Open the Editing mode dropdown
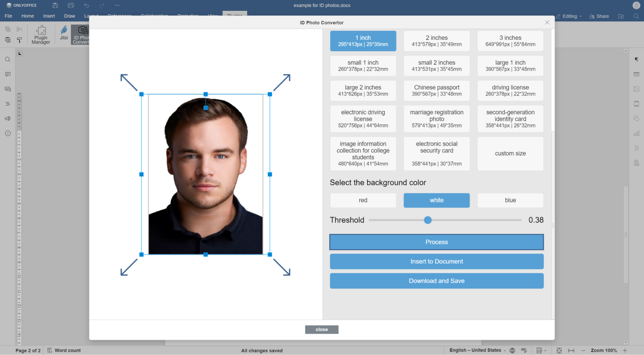This screenshot has width=644, height=355. tap(569, 16)
